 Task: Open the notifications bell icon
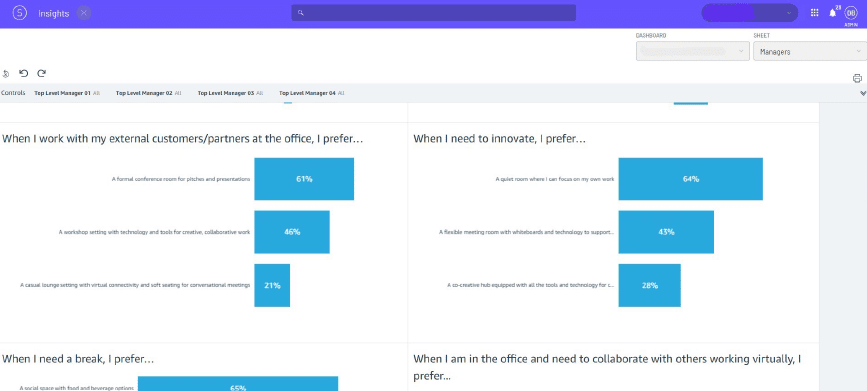click(833, 13)
